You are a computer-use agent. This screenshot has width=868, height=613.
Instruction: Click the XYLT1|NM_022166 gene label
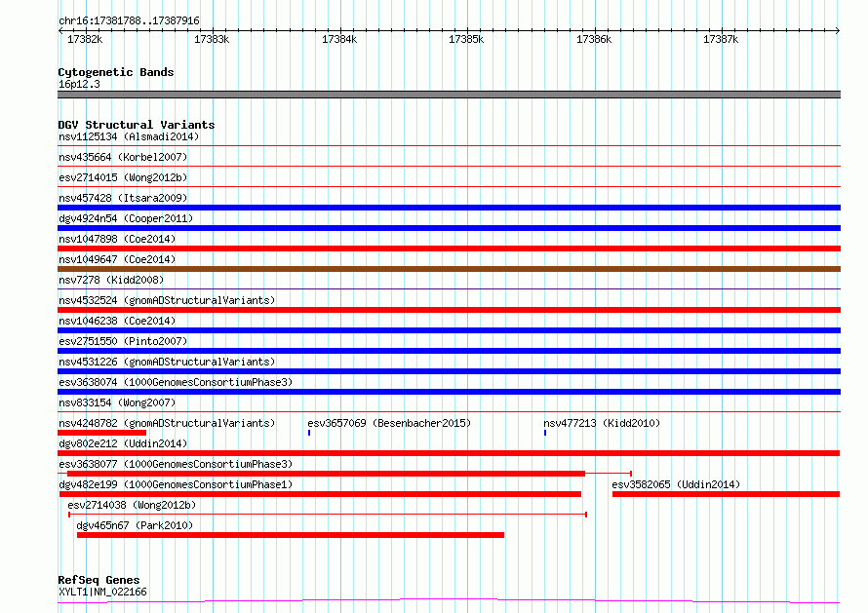point(102,592)
